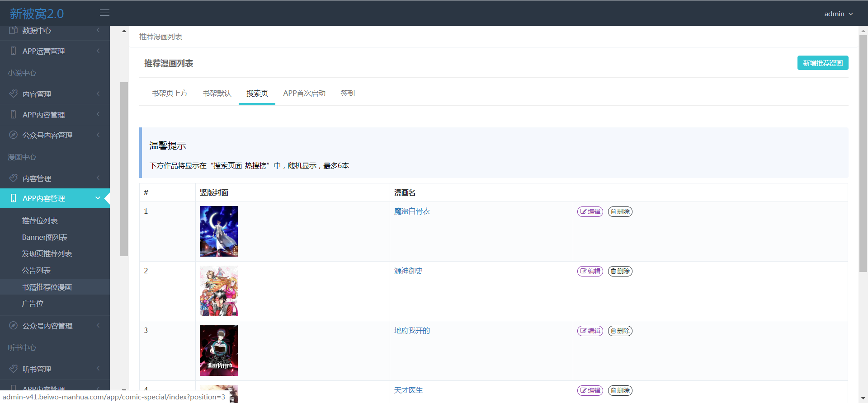Click the phone icon beside APP运营管理
The image size is (868, 403).
pyautogui.click(x=13, y=51)
